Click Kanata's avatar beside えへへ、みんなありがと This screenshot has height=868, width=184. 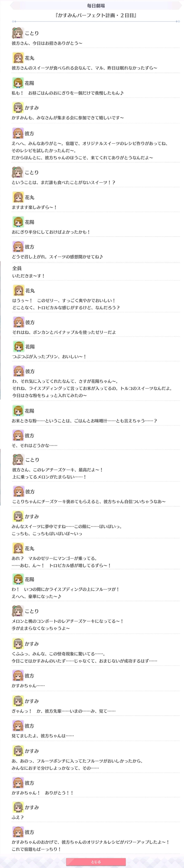(18, 133)
